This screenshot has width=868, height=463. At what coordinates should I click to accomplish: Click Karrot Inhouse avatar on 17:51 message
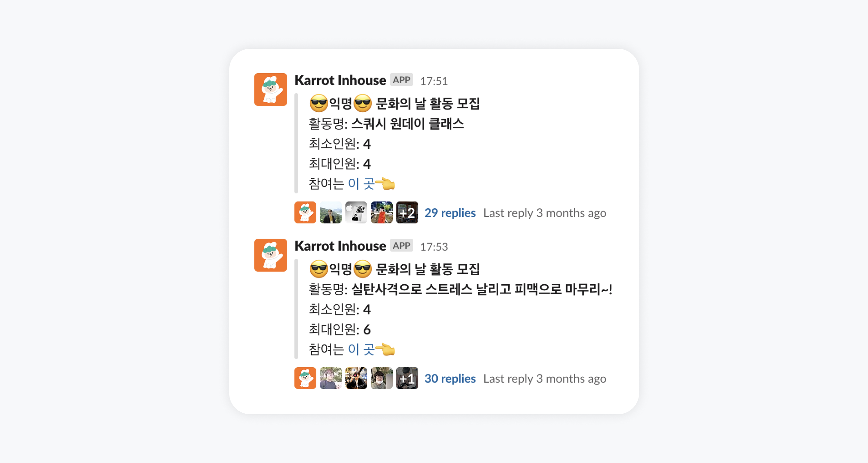pos(271,90)
